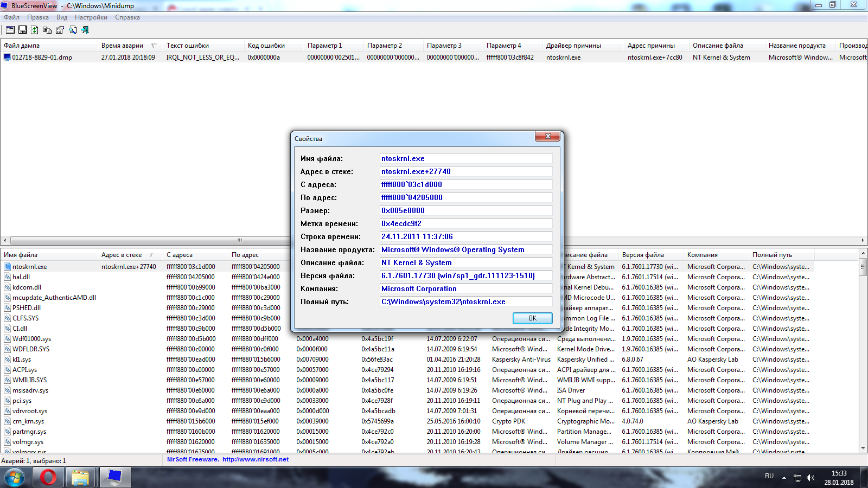Viewport: 868px width, 488px height.
Task: Click down arrow of module list scrollbar
Action: pyautogui.click(x=863, y=448)
